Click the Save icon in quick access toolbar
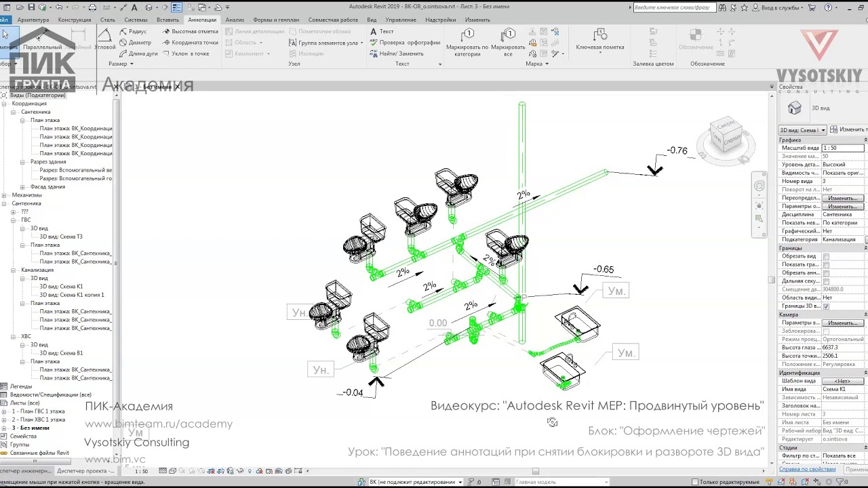 (31, 7)
